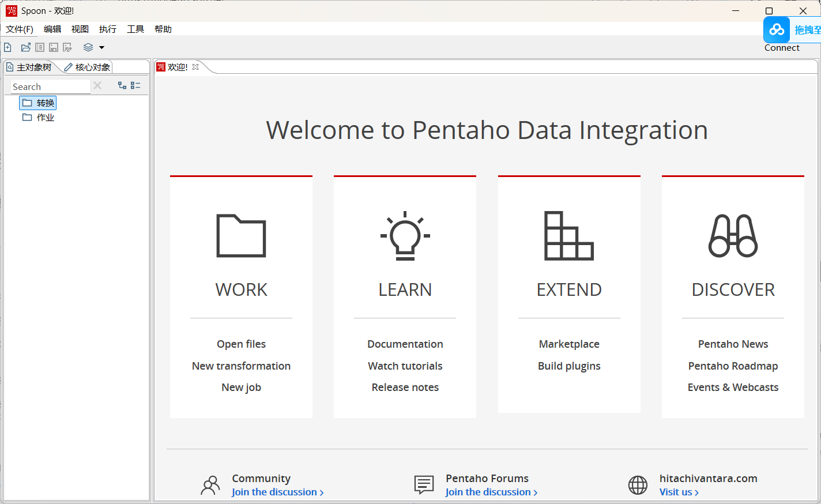Click the Save toolbar icon
Image resolution: width=821 pixels, height=504 pixels.
tap(54, 47)
